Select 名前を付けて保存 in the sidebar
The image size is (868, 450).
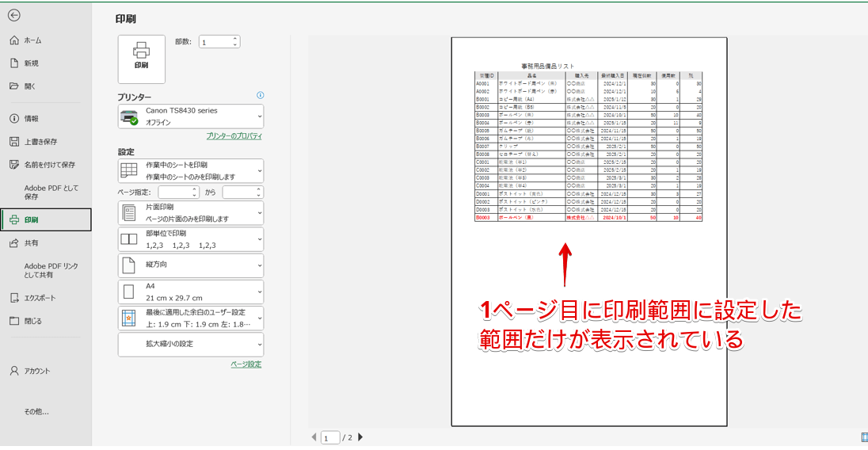[49, 165]
